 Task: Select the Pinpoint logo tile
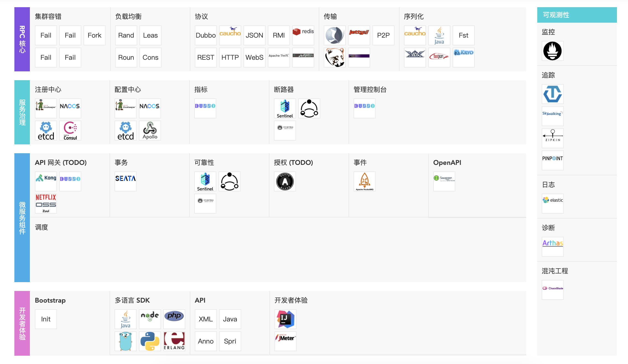pos(552,160)
